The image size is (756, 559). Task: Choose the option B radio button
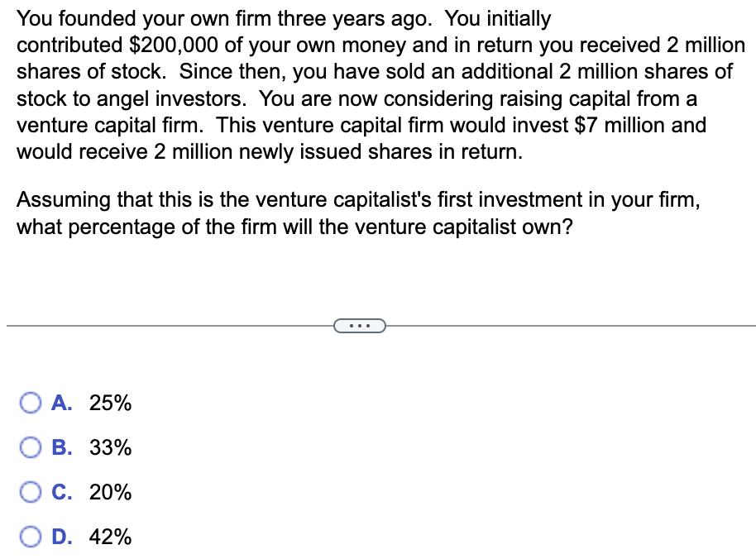(x=31, y=447)
